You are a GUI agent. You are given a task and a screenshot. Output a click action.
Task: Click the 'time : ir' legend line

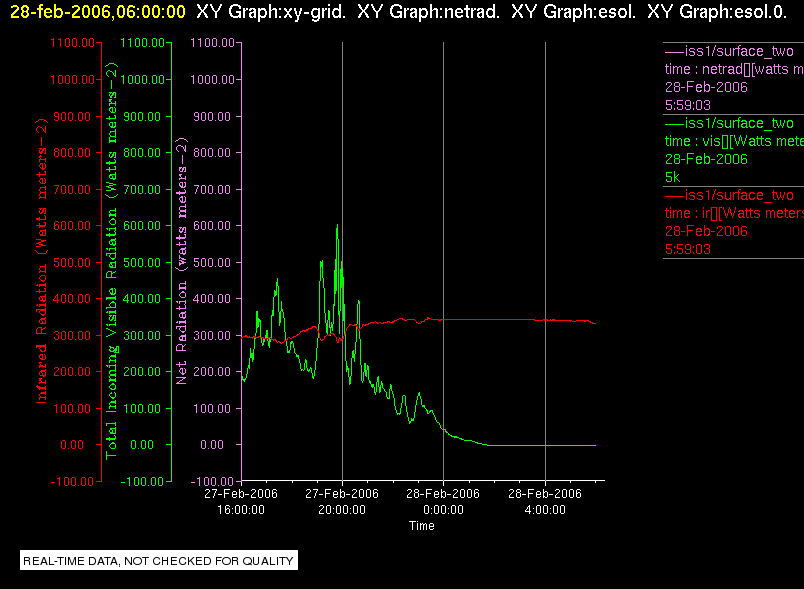coord(734,213)
